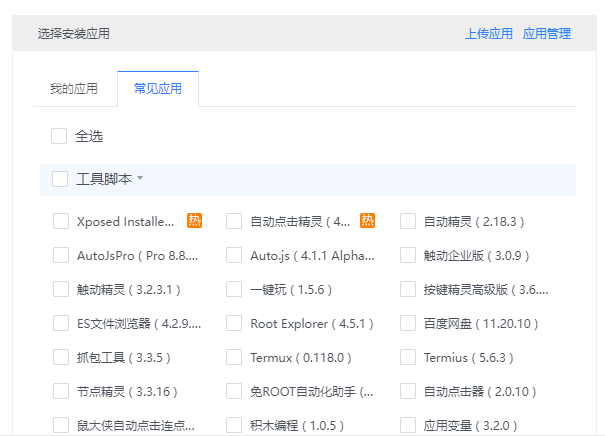Screen dimensions: 605x436
Task: Click the 节点精灵 ( 3.3.16 ) label
Action: tap(127, 392)
